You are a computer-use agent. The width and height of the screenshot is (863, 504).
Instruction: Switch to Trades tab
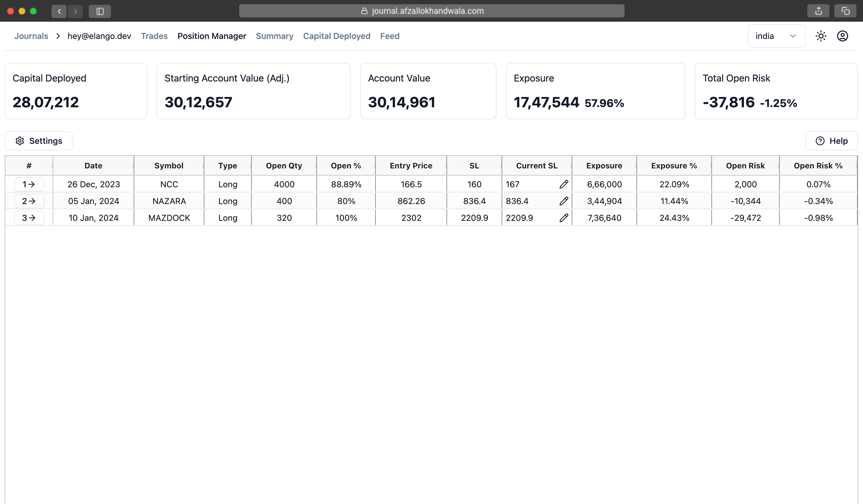[154, 36]
